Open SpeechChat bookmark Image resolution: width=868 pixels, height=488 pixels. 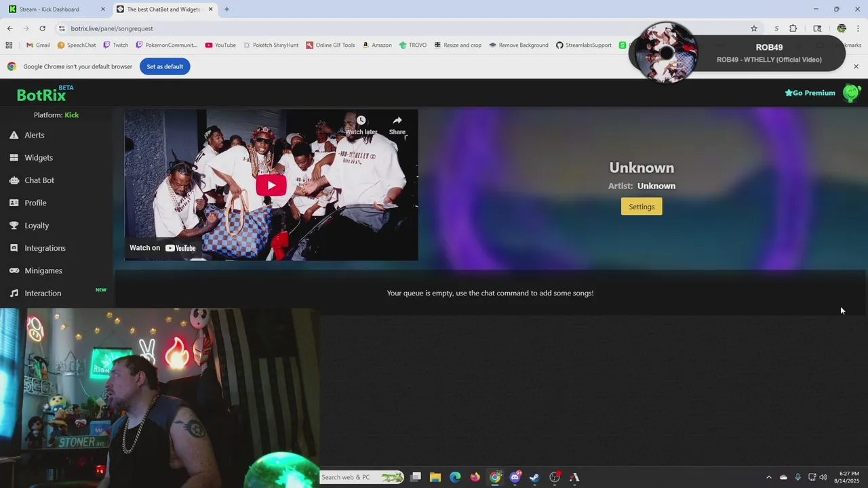coord(77,45)
